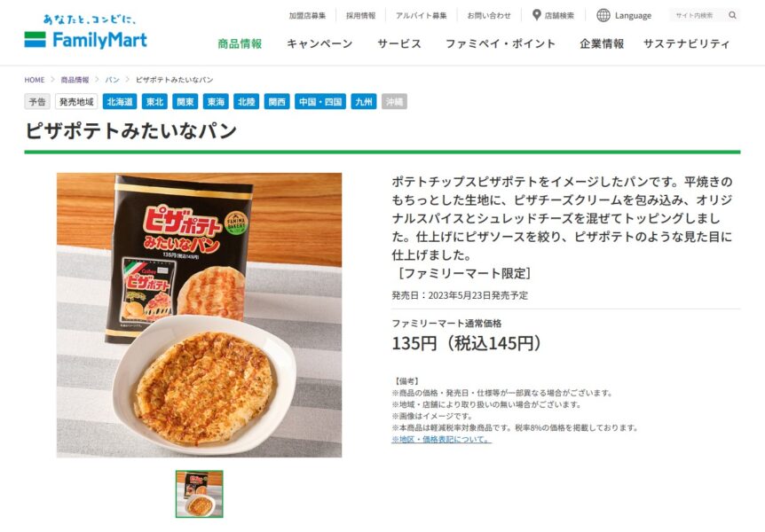Viewport: 765px width, 532px height.
Task: Click the パン breadcrumb link
Action: point(112,80)
